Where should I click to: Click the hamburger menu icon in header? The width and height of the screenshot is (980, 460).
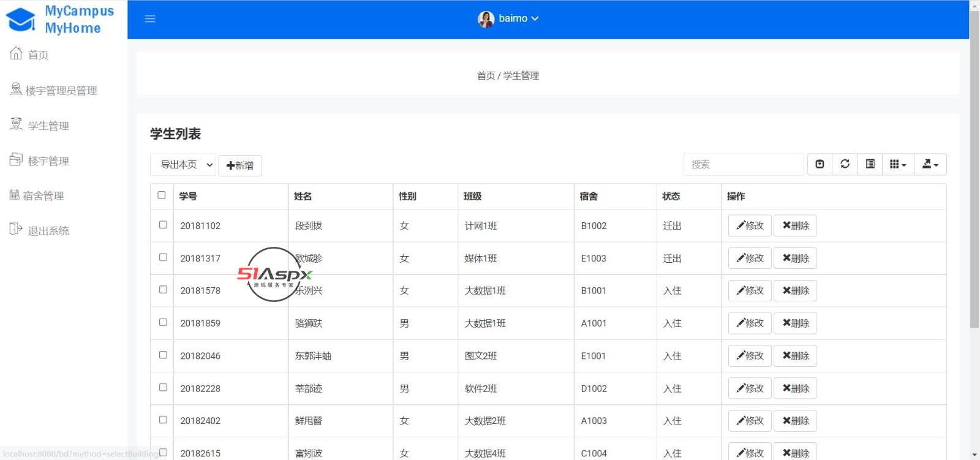coord(150,19)
